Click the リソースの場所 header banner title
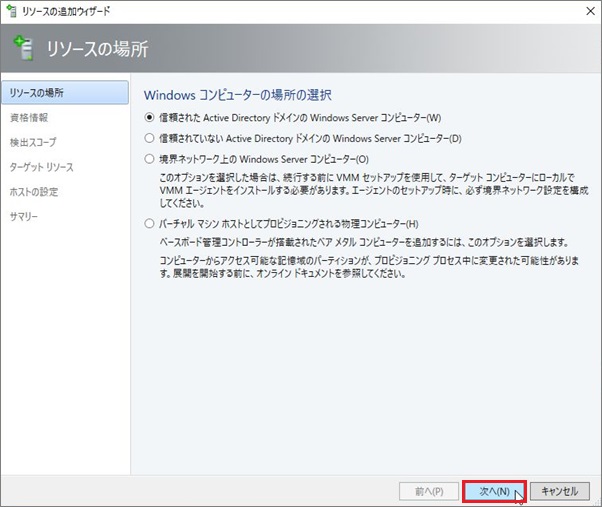 [97, 47]
